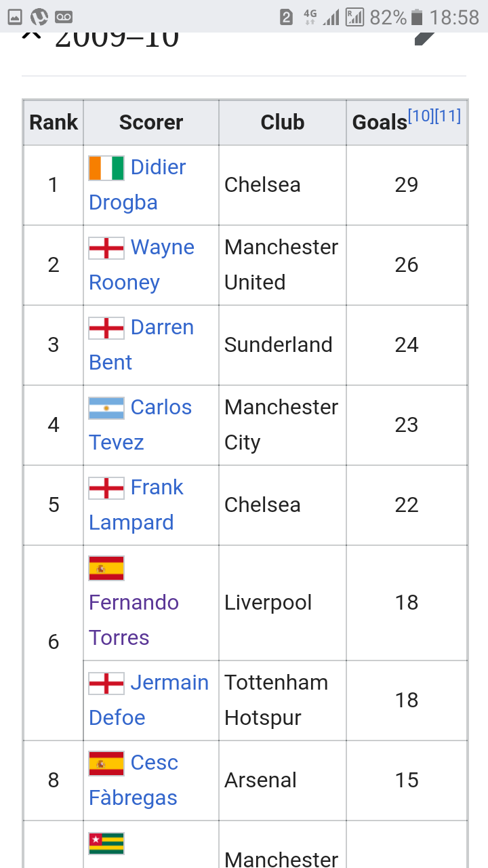Image resolution: width=488 pixels, height=868 pixels.
Task: Tap the Scorer column header
Action: coord(150,123)
